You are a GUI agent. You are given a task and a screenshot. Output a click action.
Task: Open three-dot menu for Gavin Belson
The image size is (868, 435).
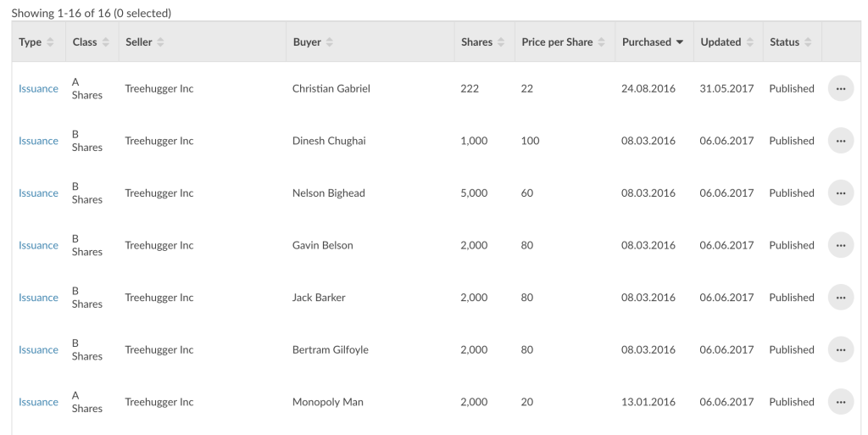[840, 245]
